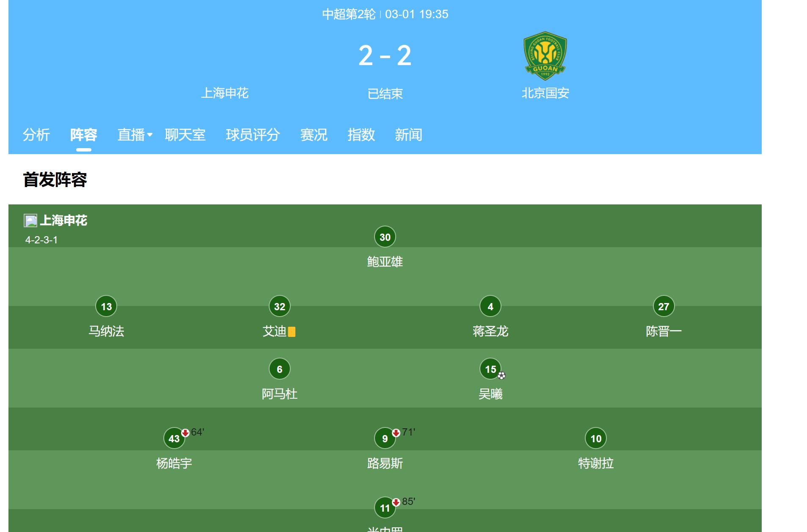The width and height of the screenshot is (807, 532).
Task: Go to the 新闻 tab
Action: pyautogui.click(x=409, y=135)
